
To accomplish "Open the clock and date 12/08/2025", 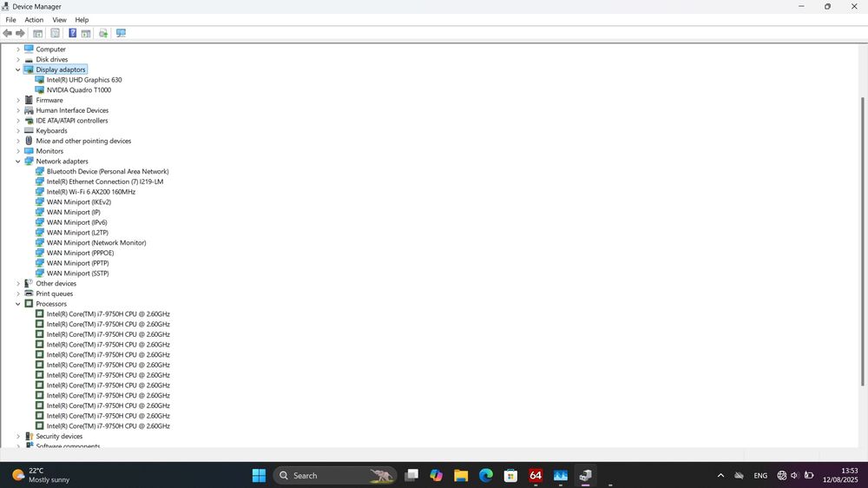I will (x=840, y=475).
